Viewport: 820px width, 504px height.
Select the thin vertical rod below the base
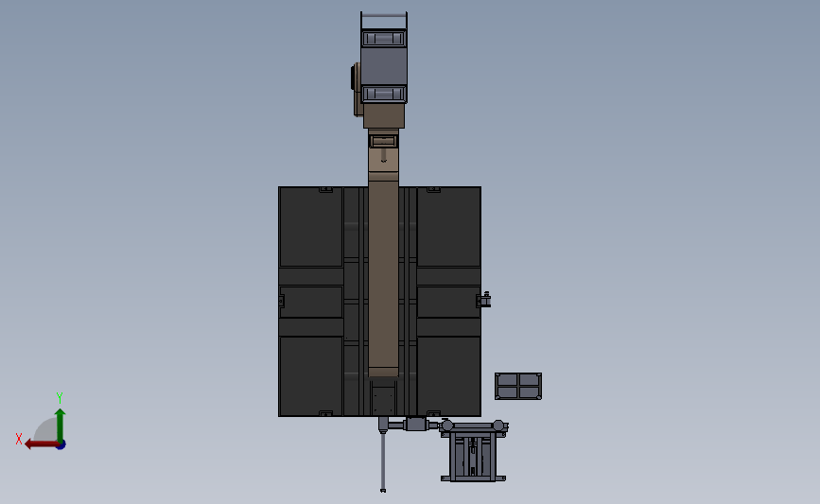[x=383, y=461]
